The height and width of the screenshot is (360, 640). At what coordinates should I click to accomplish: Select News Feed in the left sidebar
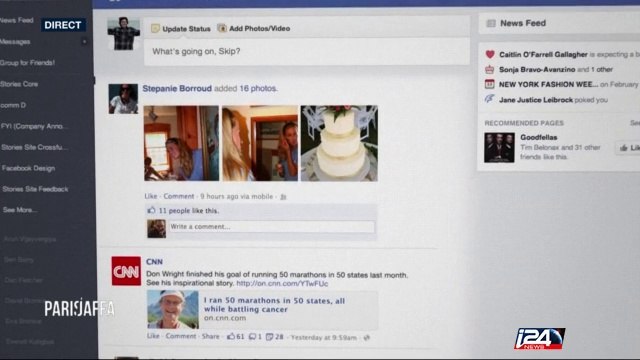pyautogui.click(x=17, y=20)
